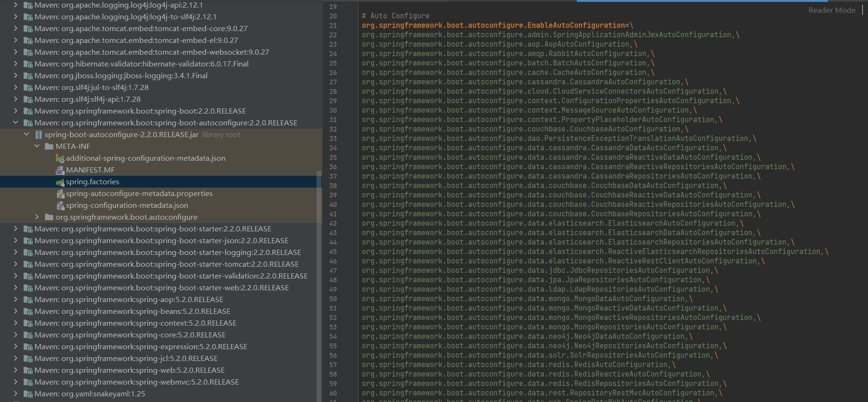The height and width of the screenshot is (402, 868).
Task: Expand the spring-boot-starter-web Maven library
Action: (16, 287)
